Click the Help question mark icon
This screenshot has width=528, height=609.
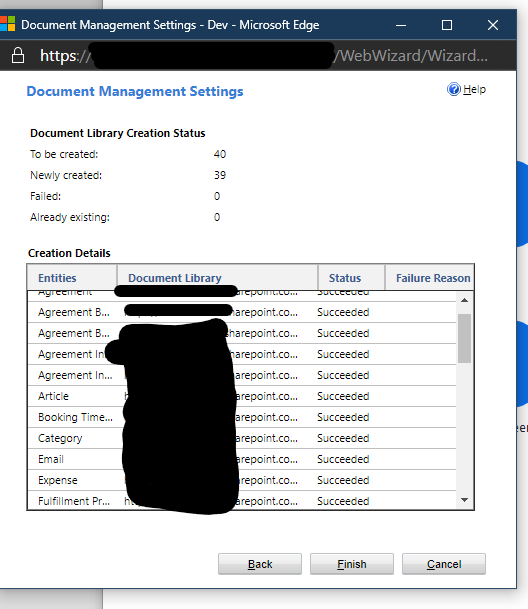(x=453, y=89)
